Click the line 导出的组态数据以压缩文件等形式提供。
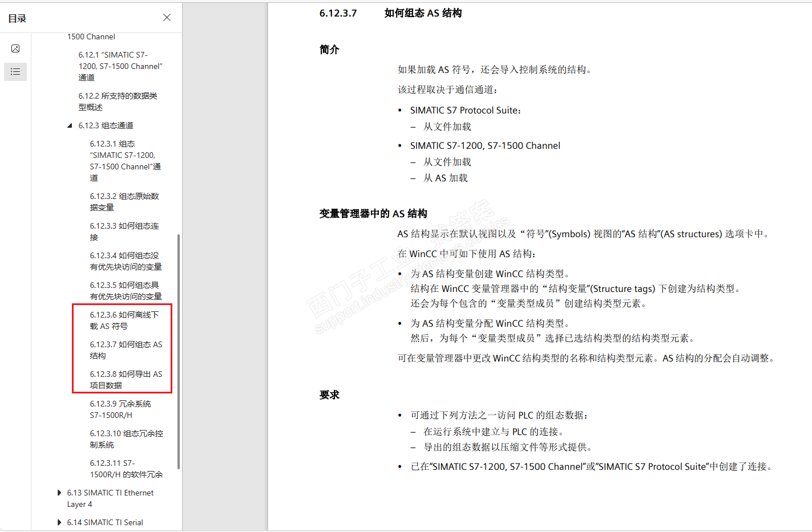This screenshot has width=812, height=532. 510,446
